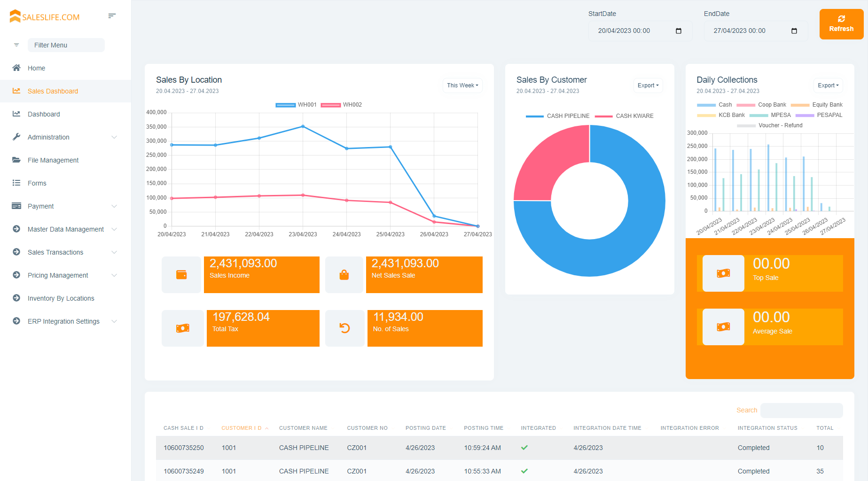
Task: Toggle Coop Bank series in legend
Action: click(x=761, y=105)
